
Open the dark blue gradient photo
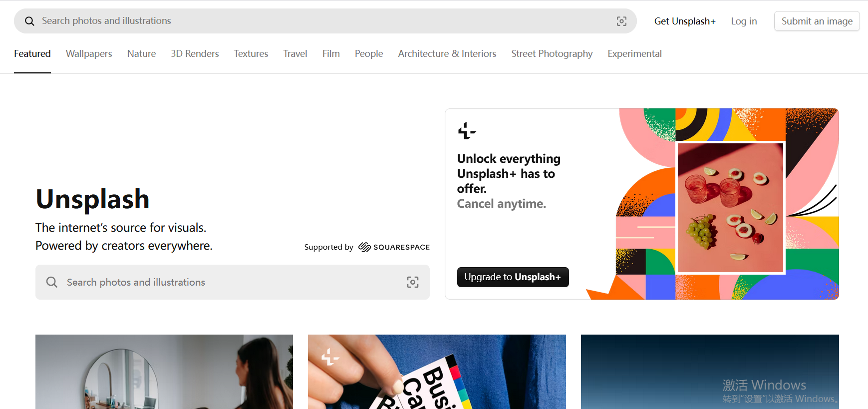(710, 372)
